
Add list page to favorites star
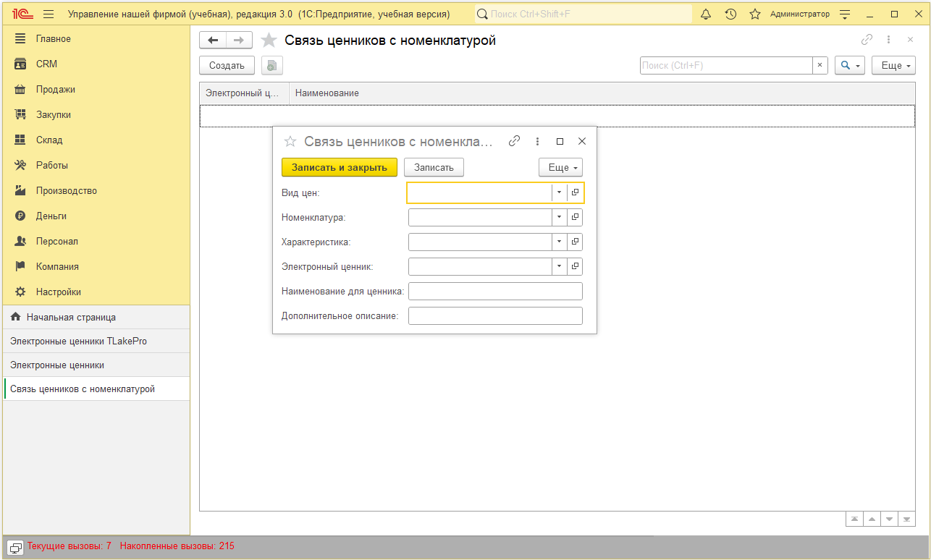269,41
